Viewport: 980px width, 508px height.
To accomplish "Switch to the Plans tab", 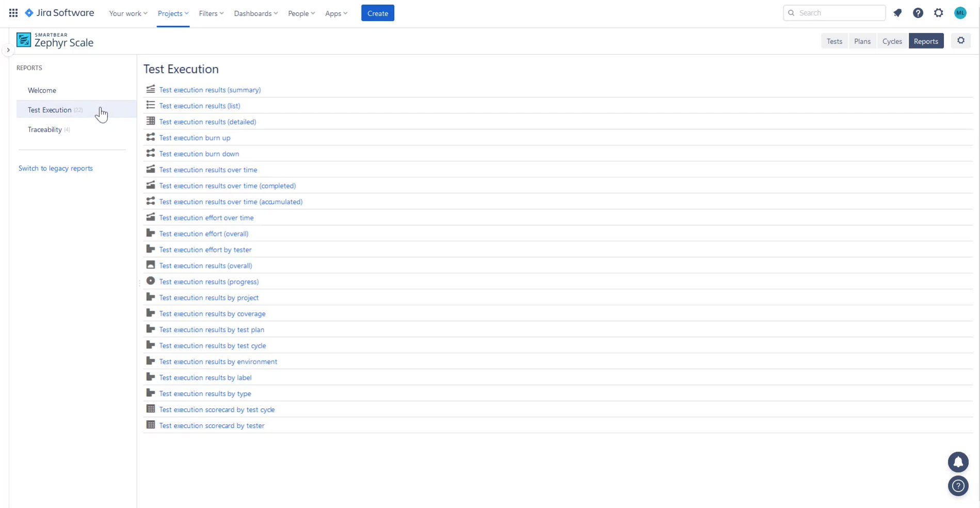I will 862,41.
